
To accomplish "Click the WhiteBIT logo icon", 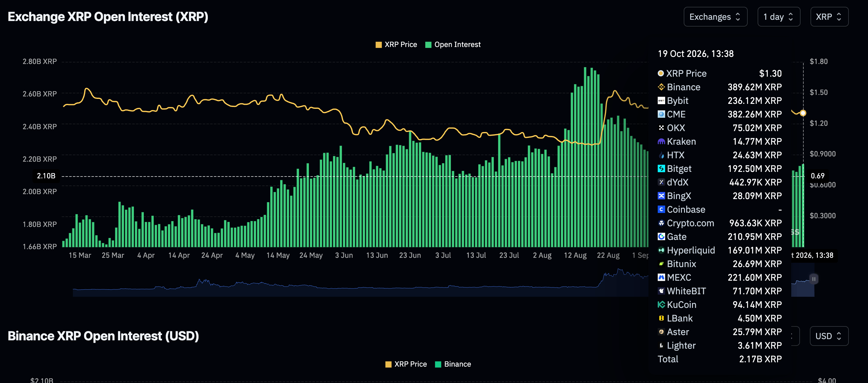I will coord(661,291).
